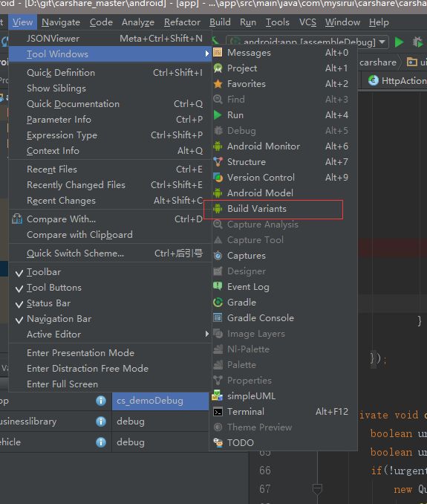Open Project tool window icon
This screenshot has height=504, width=427.
pos(218,68)
